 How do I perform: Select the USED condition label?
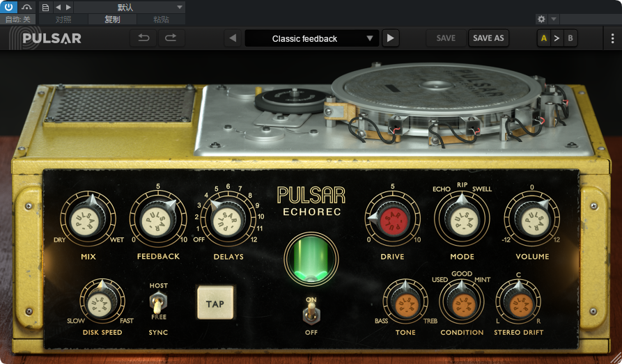coord(440,280)
